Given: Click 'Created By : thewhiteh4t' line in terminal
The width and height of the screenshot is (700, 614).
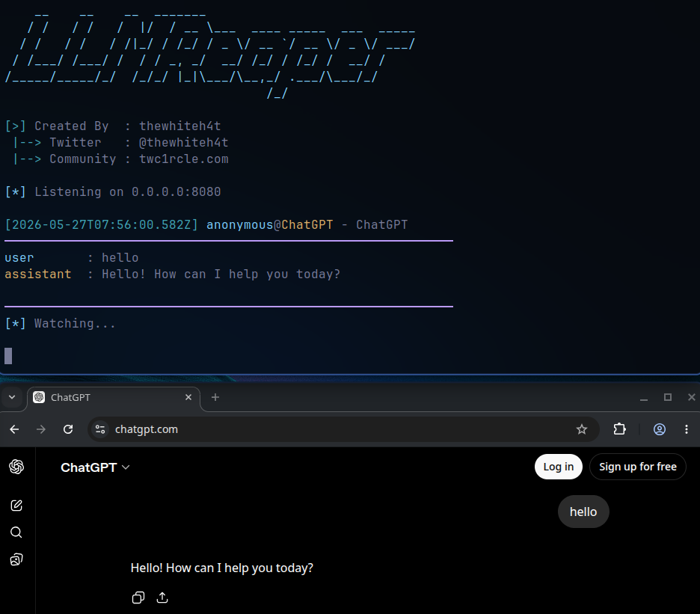Looking at the screenshot, I should point(113,126).
